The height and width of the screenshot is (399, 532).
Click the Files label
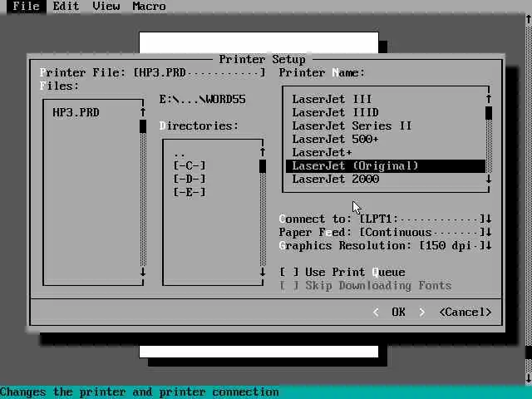click(59, 86)
